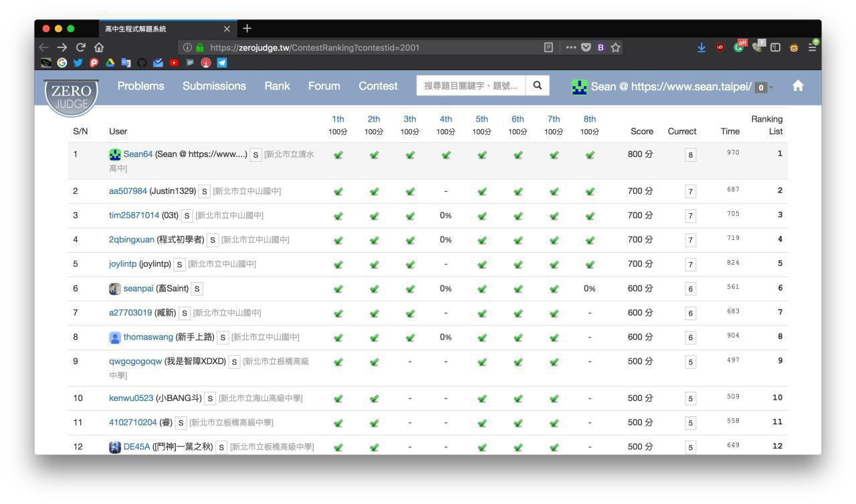Show site information via the info icon

click(x=187, y=47)
